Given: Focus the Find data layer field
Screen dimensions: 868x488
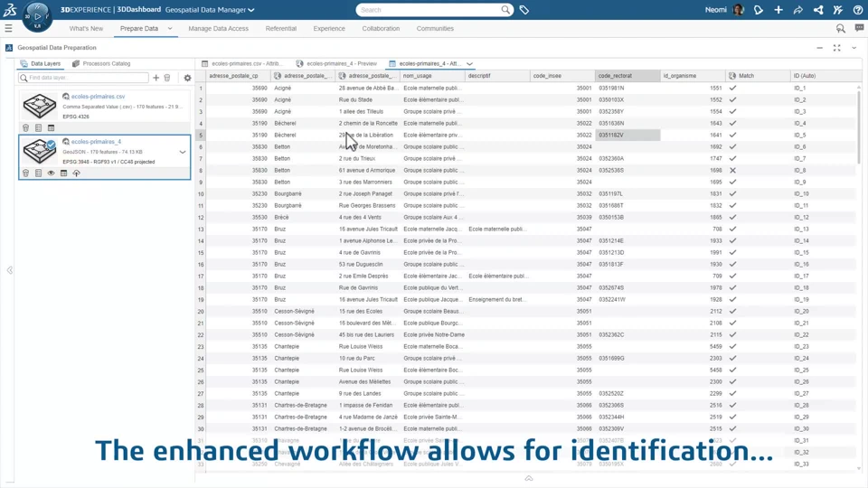Looking at the screenshot, I should 83,78.
